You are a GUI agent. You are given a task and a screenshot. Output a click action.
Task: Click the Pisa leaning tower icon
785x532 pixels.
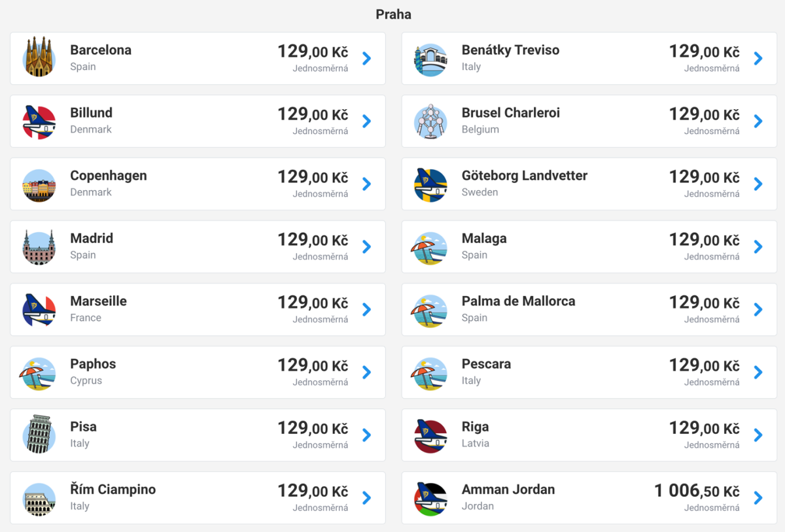(x=39, y=435)
